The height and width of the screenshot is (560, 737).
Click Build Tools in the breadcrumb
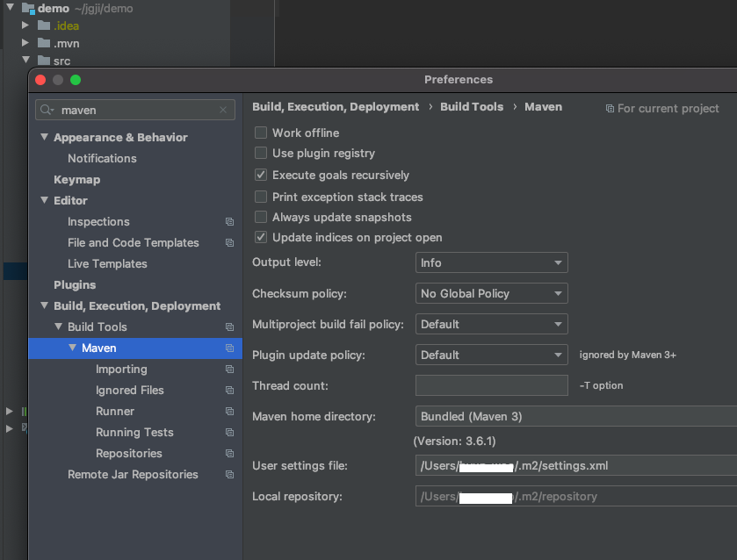(x=472, y=107)
